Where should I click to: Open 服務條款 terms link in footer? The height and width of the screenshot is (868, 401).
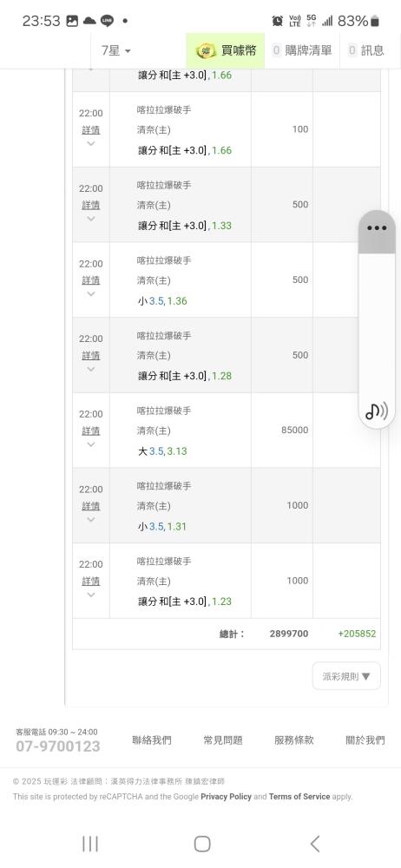pos(294,740)
